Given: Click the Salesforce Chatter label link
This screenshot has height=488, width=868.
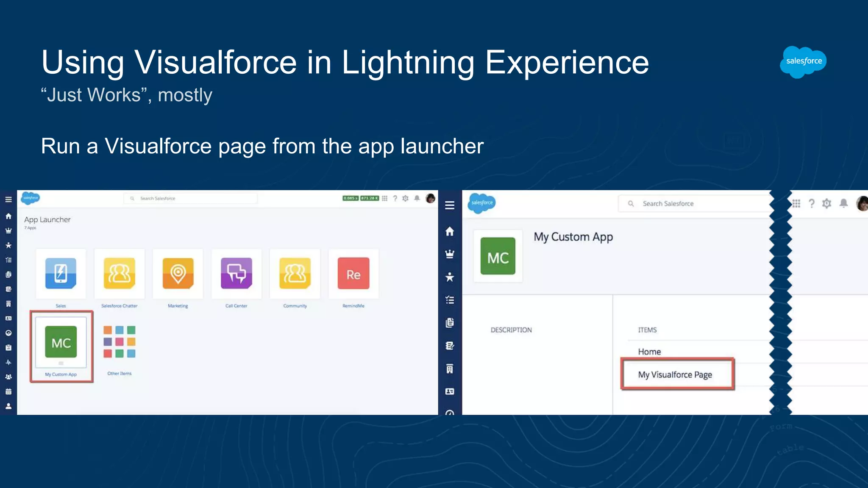Looking at the screenshot, I should [120, 306].
